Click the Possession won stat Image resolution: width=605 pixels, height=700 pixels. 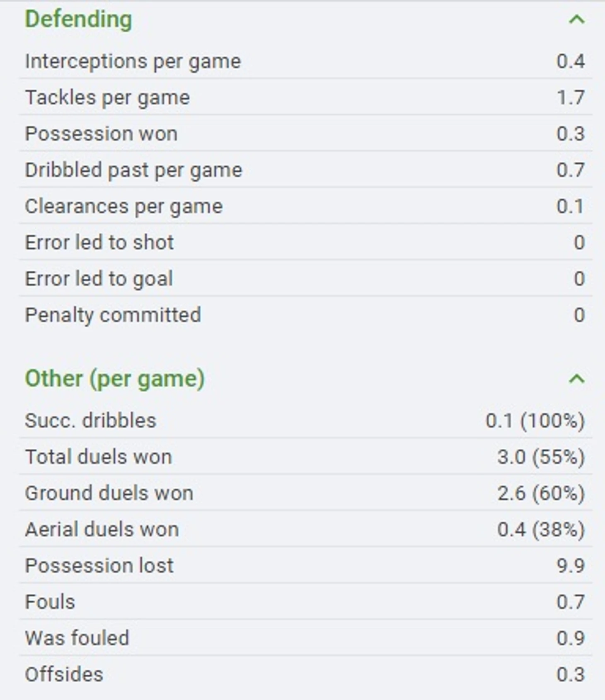click(x=305, y=134)
